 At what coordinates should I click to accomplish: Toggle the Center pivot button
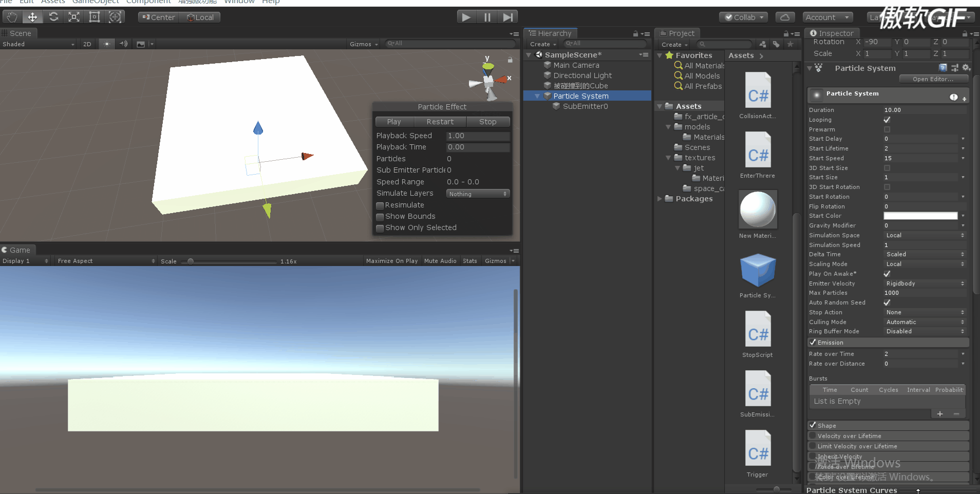(x=159, y=17)
